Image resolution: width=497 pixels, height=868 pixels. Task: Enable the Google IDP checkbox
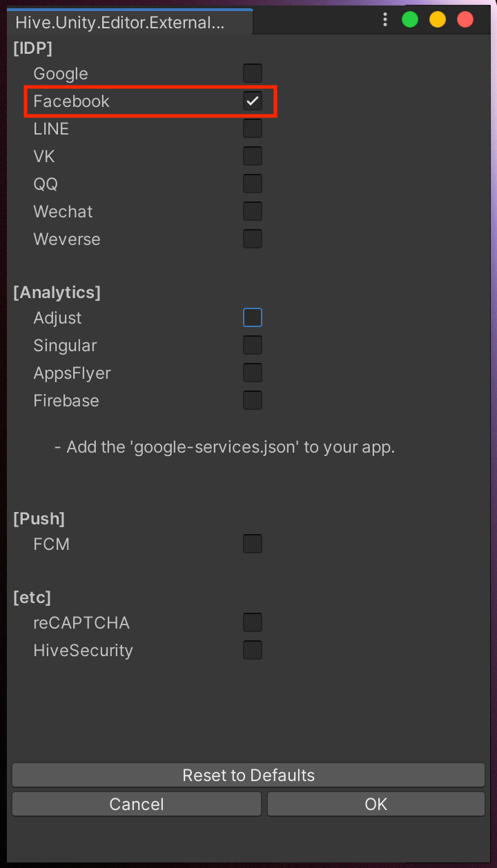coord(253,72)
